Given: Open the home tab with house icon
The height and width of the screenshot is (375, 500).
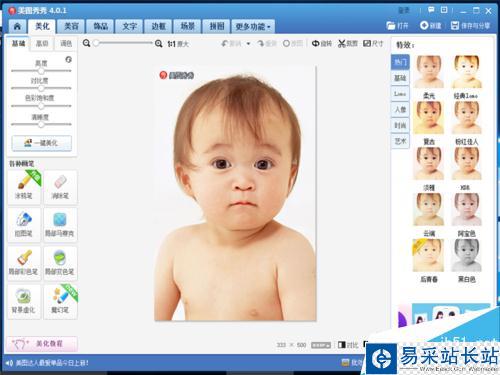Looking at the screenshot, I should 17,26.
